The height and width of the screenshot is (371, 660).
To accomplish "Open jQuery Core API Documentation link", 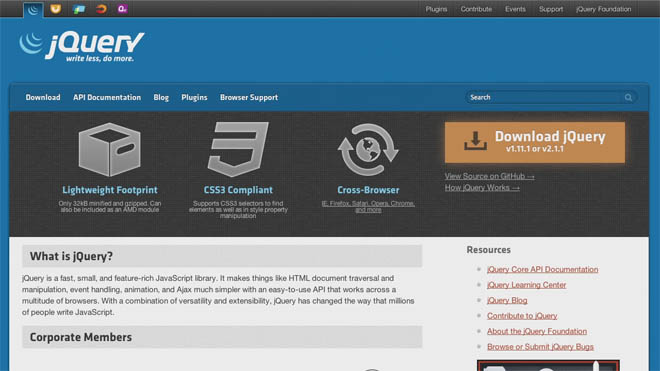I will pyautogui.click(x=543, y=270).
